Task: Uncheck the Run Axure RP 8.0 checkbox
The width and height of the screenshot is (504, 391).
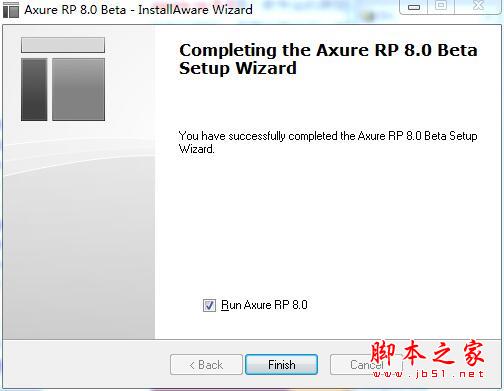Action: 209,305
